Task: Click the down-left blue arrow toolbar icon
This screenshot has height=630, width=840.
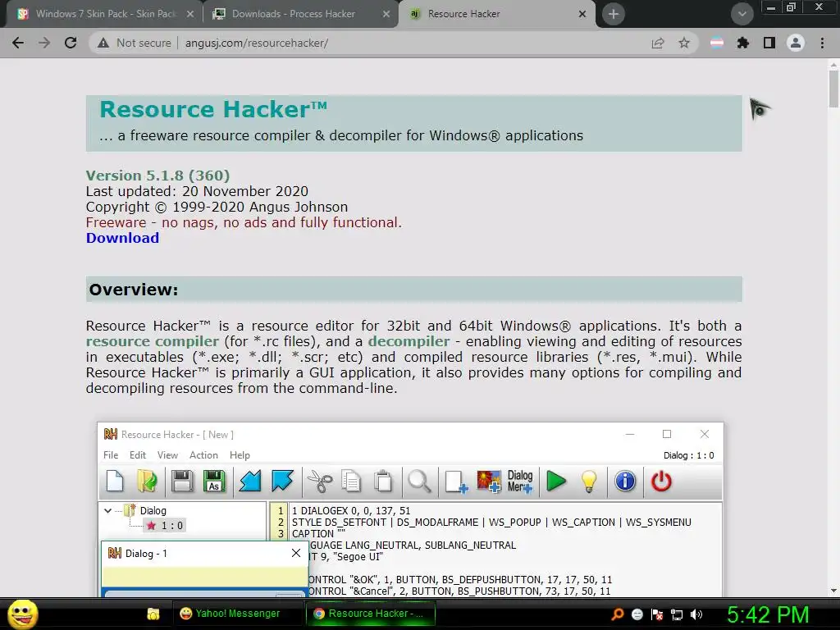Action: point(249,481)
